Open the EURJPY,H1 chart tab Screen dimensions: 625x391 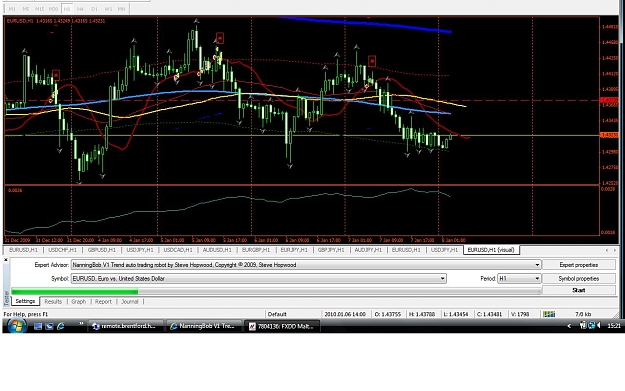pyautogui.click(x=294, y=250)
